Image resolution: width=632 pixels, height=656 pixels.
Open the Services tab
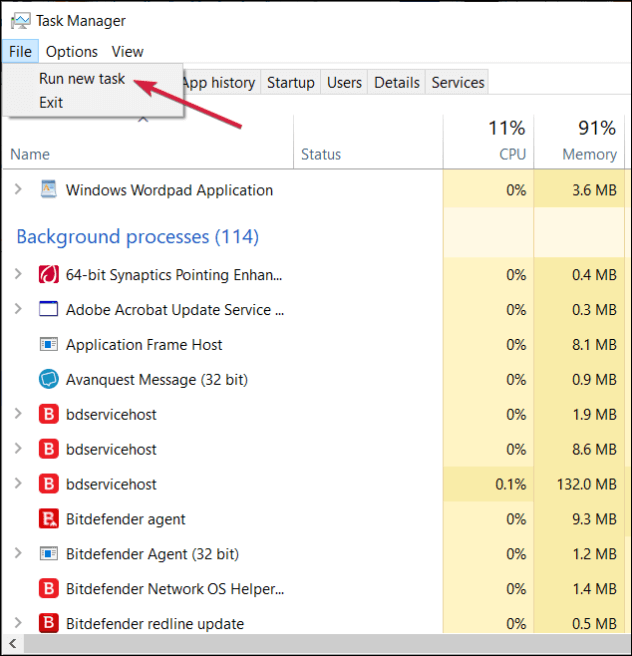coord(458,83)
